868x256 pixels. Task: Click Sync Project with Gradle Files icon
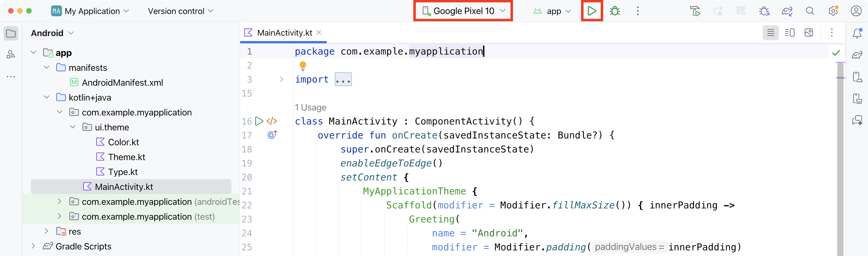click(x=787, y=11)
